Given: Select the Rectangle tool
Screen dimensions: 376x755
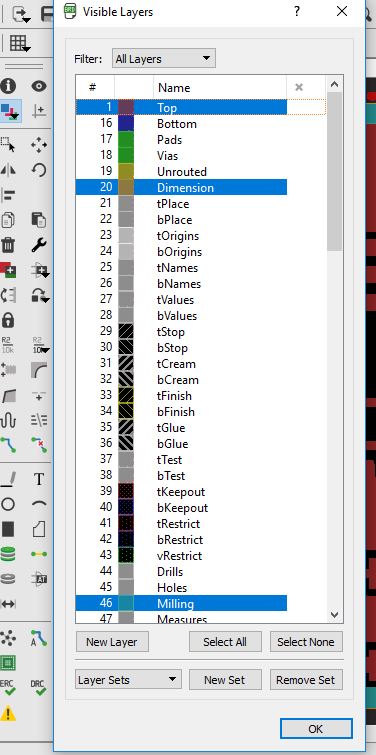Looking at the screenshot, I should point(8,529).
